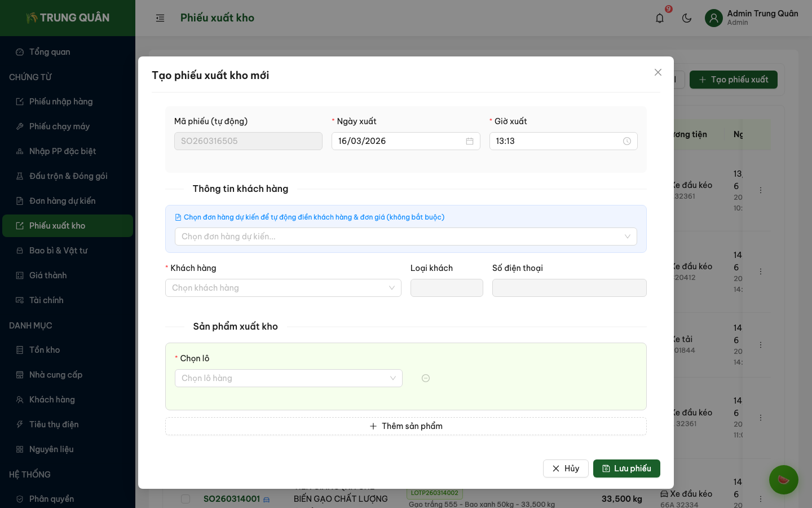The width and height of the screenshot is (812, 508).
Task: Open Giá thành in the sidebar
Action: (48, 275)
